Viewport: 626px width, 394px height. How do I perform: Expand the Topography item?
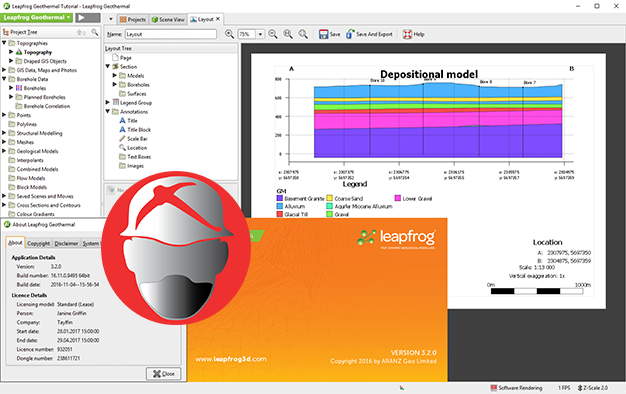pos(11,52)
